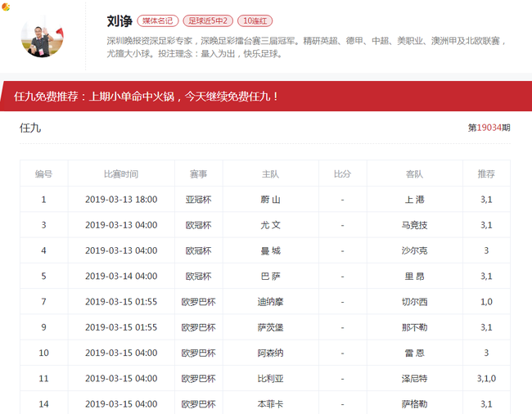
Task: Select the 媒体名记 badge
Action: coord(157,20)
